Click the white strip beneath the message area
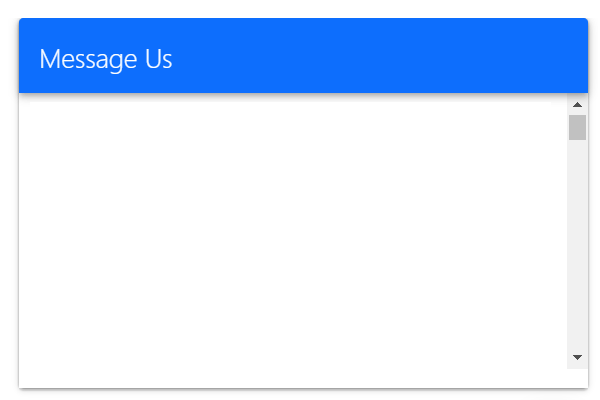 [x=303, y=378]
